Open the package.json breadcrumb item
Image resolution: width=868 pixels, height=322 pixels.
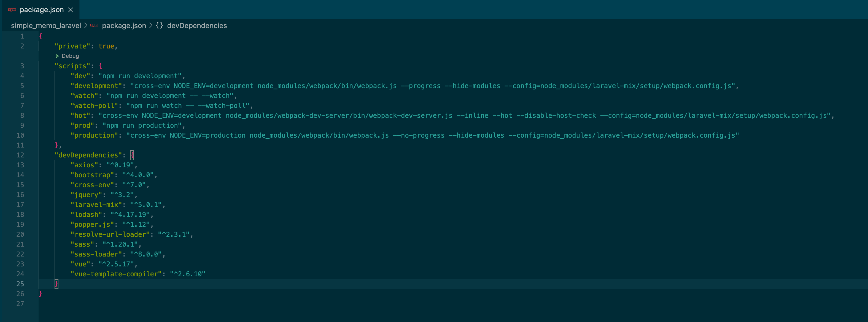coord(124,26)
